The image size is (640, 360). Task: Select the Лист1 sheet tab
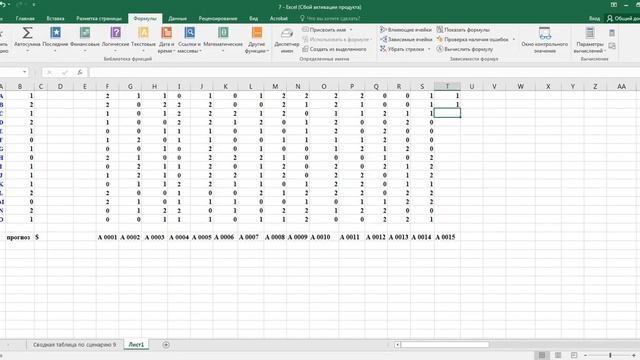coord(136,344)
